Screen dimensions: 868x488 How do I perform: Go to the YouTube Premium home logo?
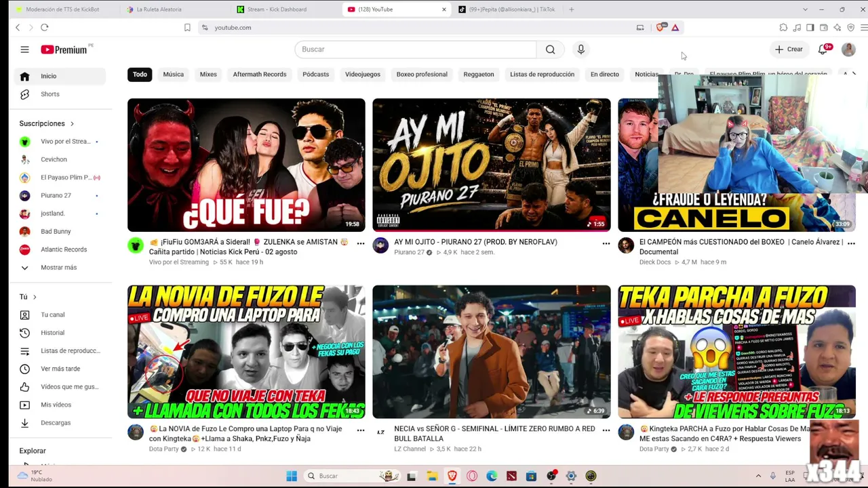[x=64, y=49]
